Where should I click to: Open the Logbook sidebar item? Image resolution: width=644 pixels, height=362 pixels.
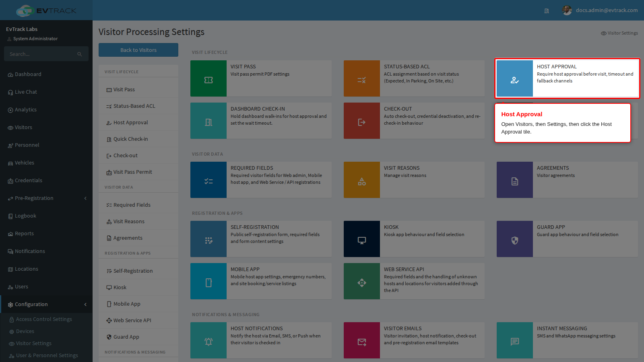46,216
